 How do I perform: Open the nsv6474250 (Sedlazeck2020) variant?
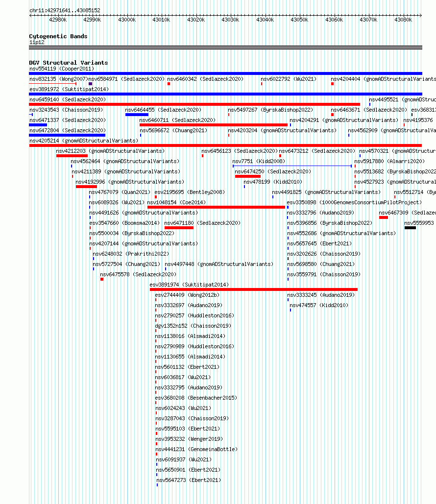(x=273, y=171)
